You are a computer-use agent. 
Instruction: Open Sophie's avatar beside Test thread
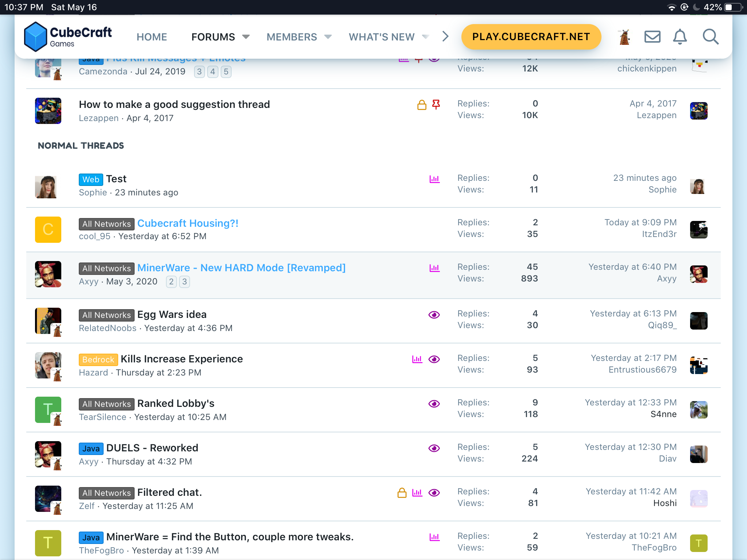(46, 187)
